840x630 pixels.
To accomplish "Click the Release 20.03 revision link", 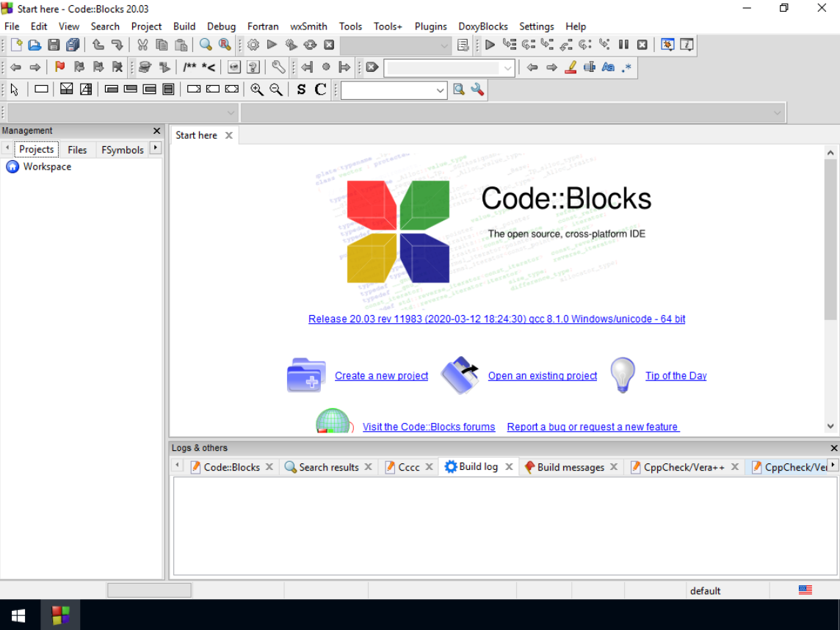I will 496,319.
